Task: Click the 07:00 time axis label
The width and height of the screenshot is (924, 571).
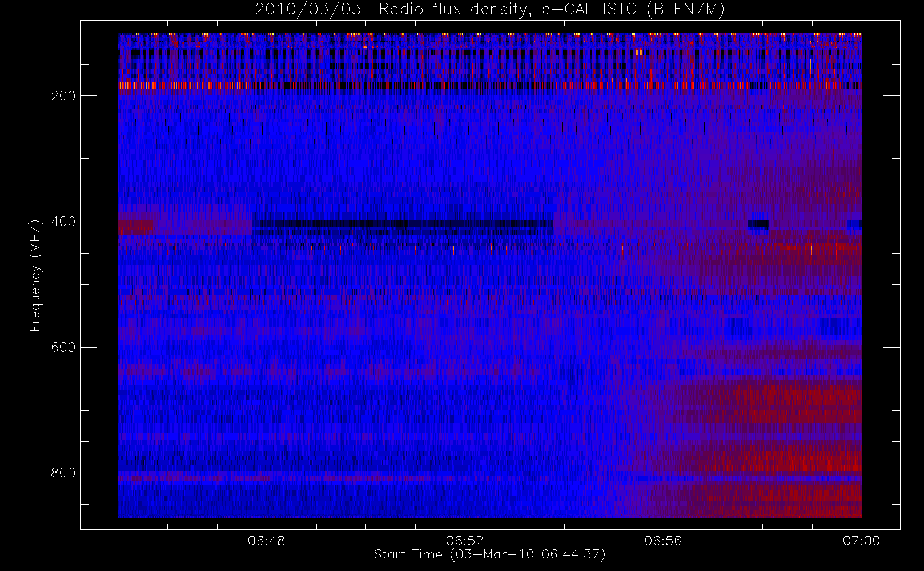Action: [x=862, y=541]
